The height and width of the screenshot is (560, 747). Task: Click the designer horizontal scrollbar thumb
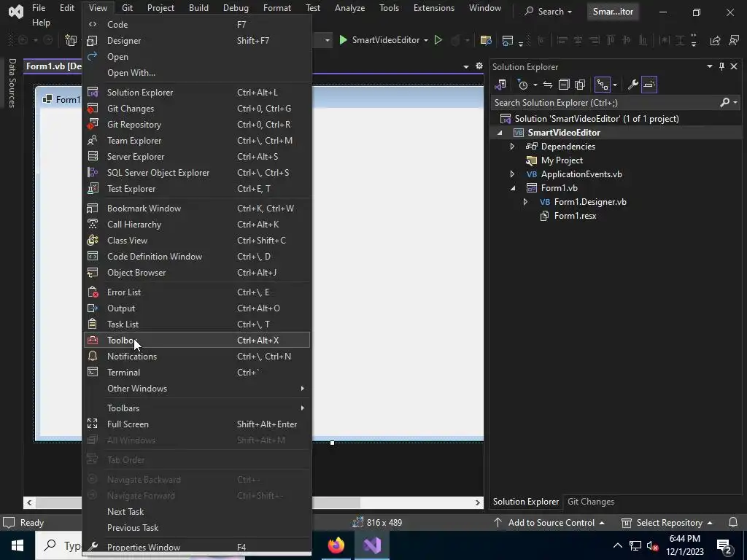click(336, 502)
